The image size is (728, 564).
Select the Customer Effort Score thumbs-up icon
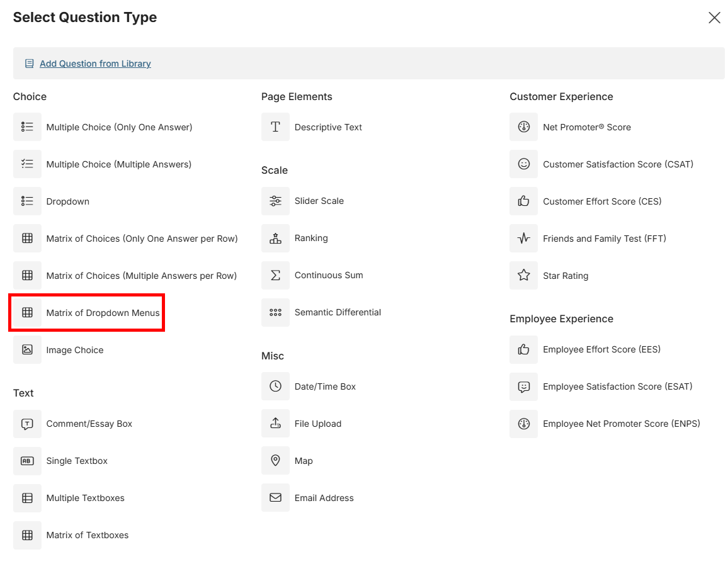coord(524,201)
